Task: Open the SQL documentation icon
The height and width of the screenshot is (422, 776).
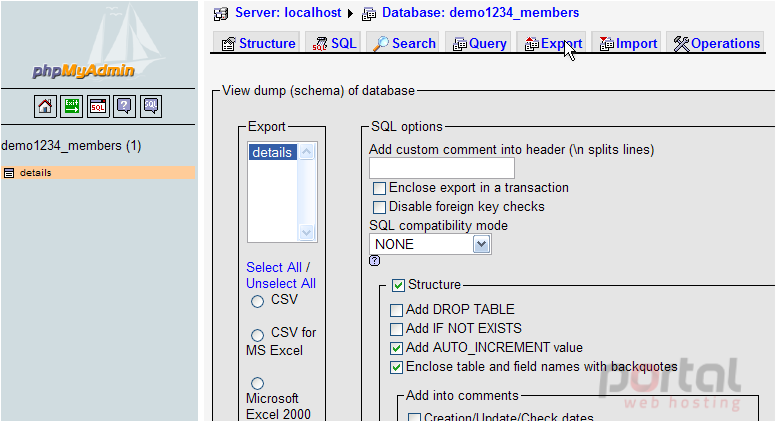Action: [x=151, y=106]
